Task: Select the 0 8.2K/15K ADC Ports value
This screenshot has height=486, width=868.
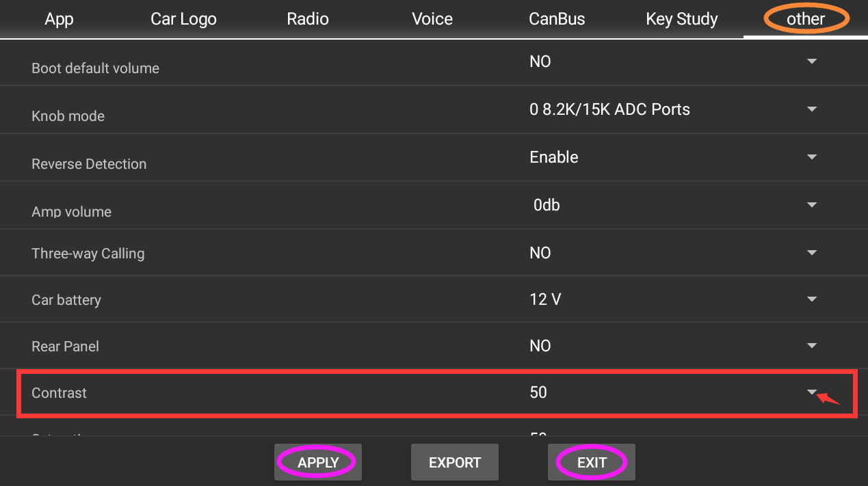Action: (609, 109)
